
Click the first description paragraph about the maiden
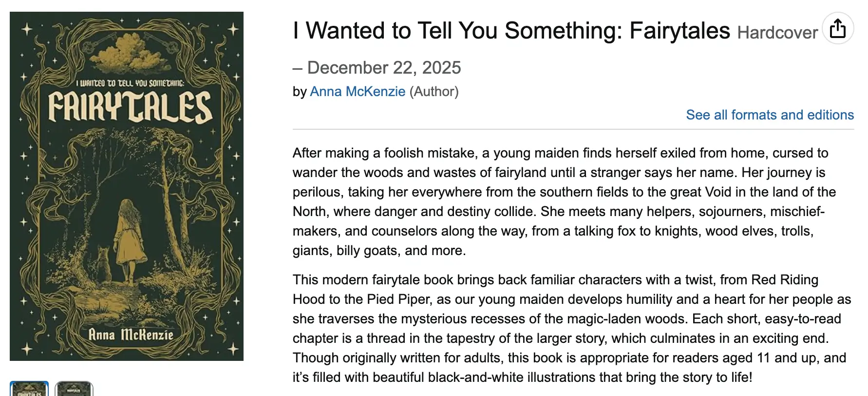point(560,201)
